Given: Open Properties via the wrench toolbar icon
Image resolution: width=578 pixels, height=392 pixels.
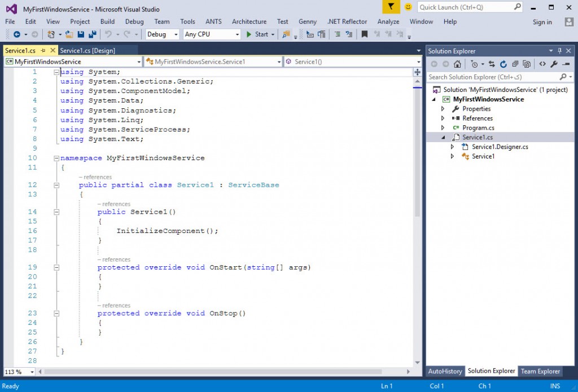Looking at the screenshot, I should 554,64.
